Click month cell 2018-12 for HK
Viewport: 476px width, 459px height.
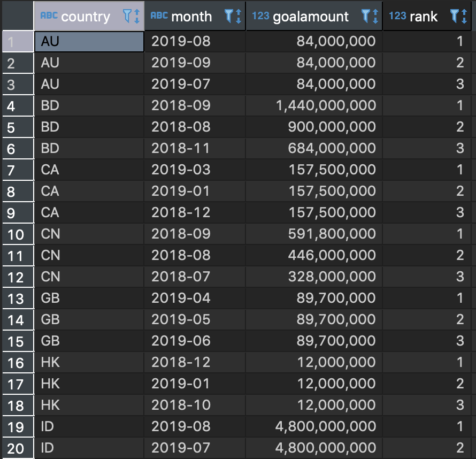tap(195, 363)
